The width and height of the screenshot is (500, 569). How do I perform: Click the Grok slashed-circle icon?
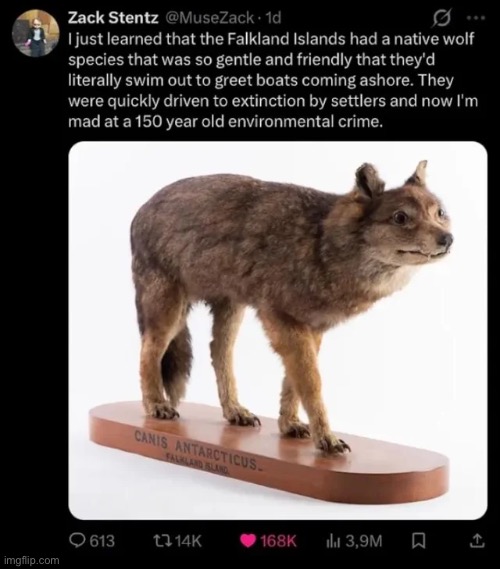tap(442, 18)
